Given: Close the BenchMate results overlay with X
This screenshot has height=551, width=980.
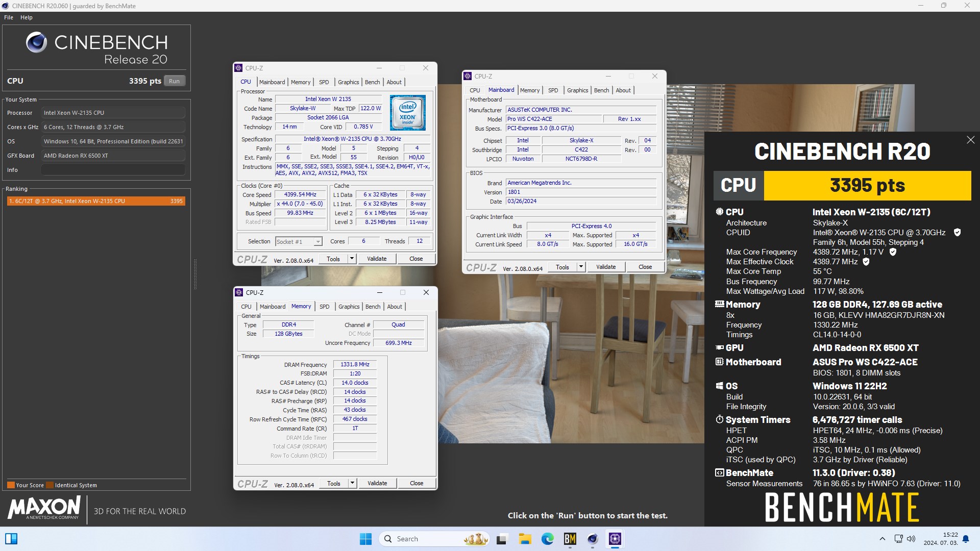Looking at the screenshot, I should point(970,140).
